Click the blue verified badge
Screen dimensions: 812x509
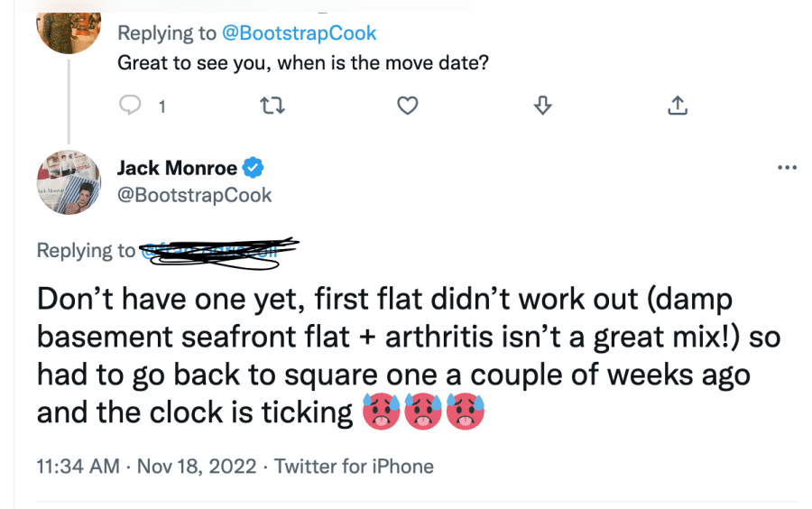254,168
